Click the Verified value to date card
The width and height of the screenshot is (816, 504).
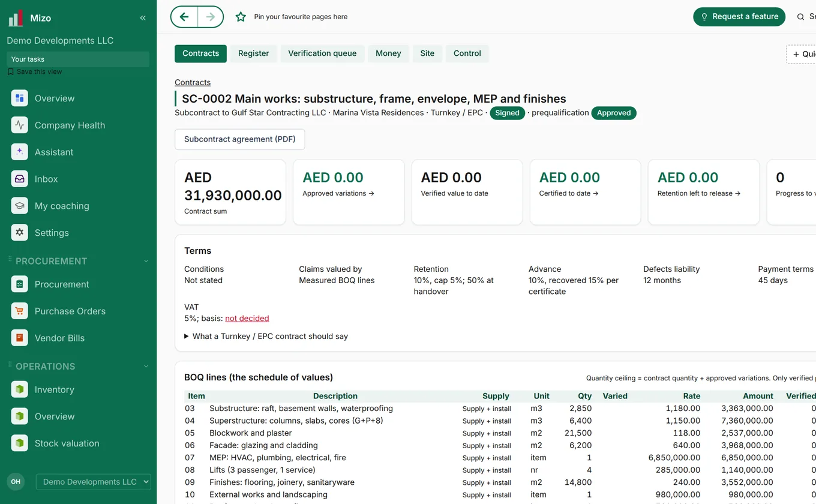467,192
